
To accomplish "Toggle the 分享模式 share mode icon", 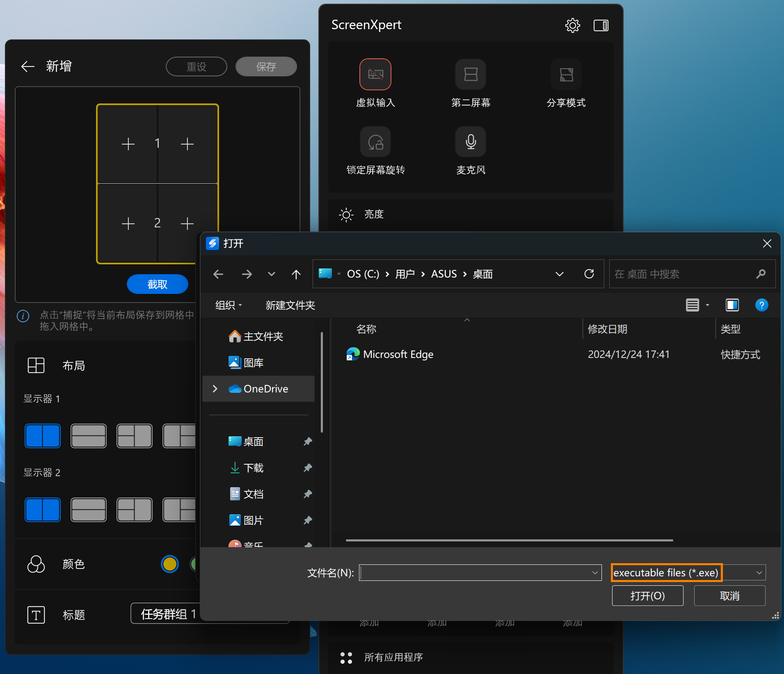I will click(x=566, y=74).
